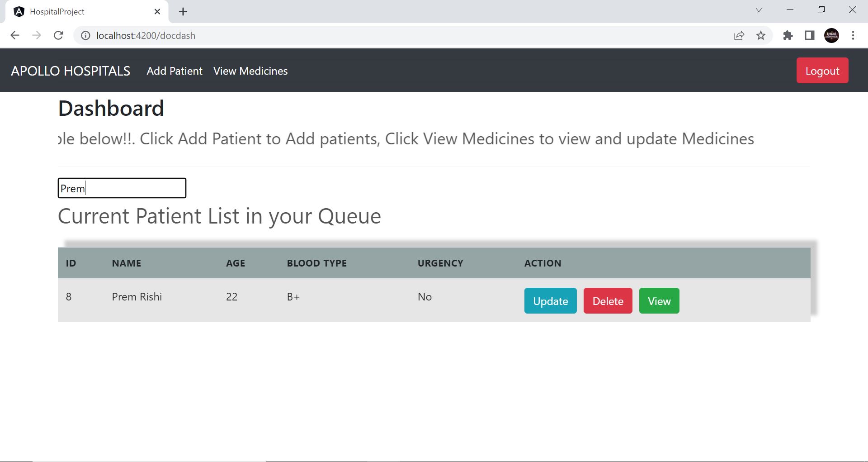The width and height of the screenshot is (868, 462).
Task: Delete patient Prem Rishi from queue
Action: [x=608, y=301]
